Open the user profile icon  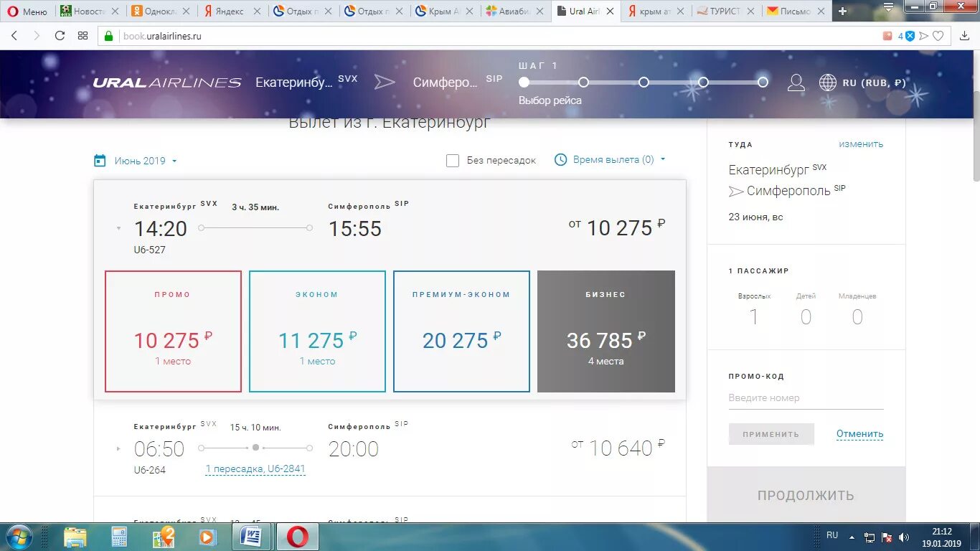point(796,83)
